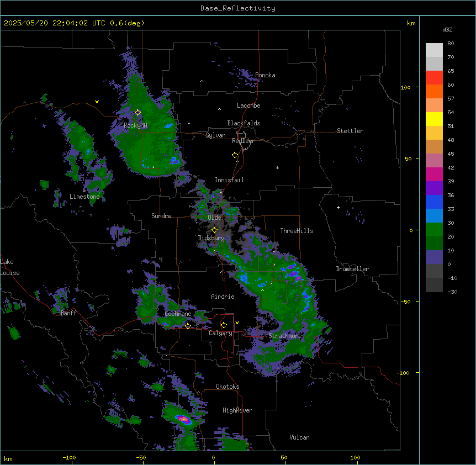Image resolution: width=476 pixels, height=465 pixels.
Task: Select the Lake Louise label
Action: (10, 267)
